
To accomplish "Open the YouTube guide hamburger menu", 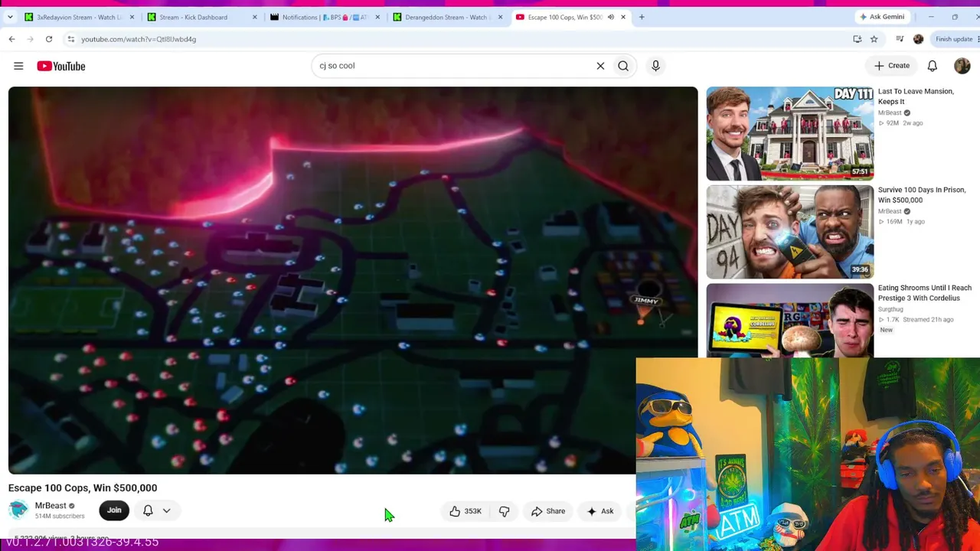I will click(x=18, y=66).
